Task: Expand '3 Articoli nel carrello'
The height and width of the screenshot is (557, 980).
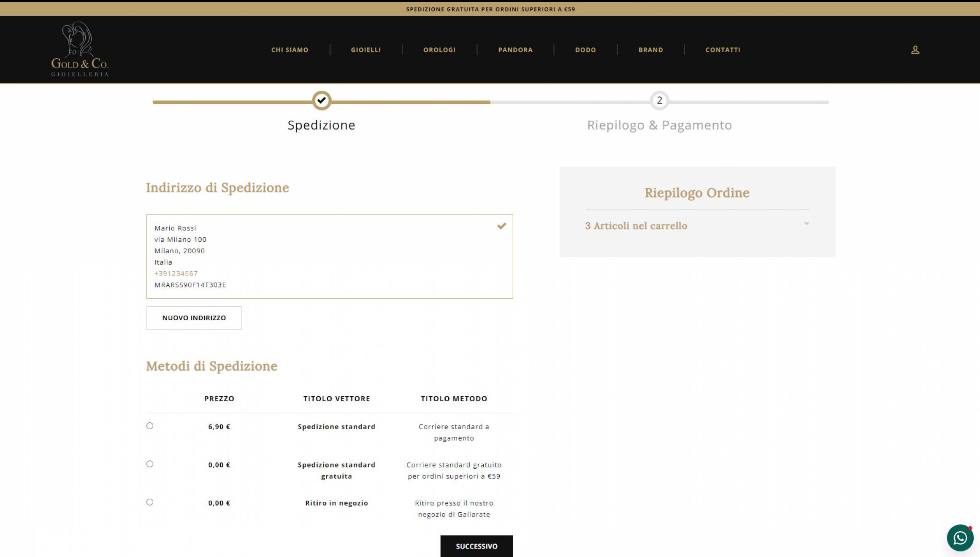Action: pos(636,226)
